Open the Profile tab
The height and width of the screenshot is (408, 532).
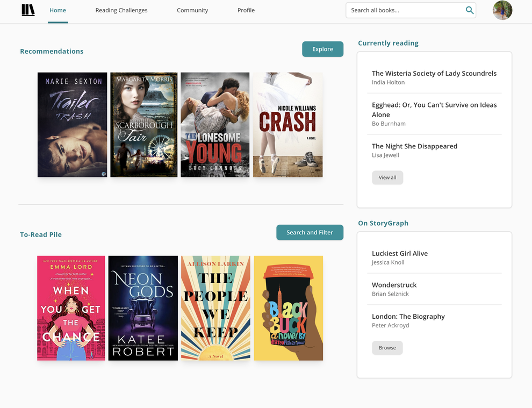(x=246, y=10)
